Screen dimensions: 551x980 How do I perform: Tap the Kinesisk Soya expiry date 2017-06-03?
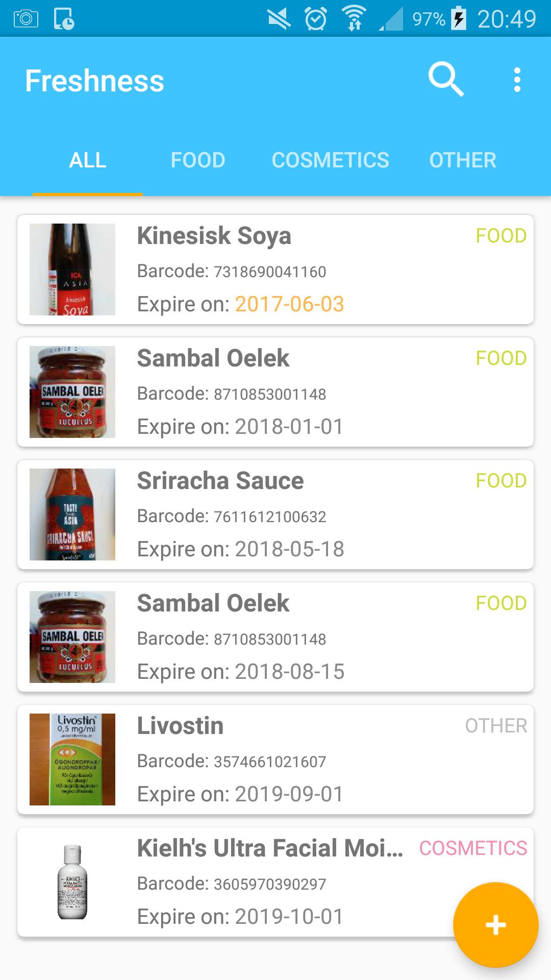tap(289, 304)
